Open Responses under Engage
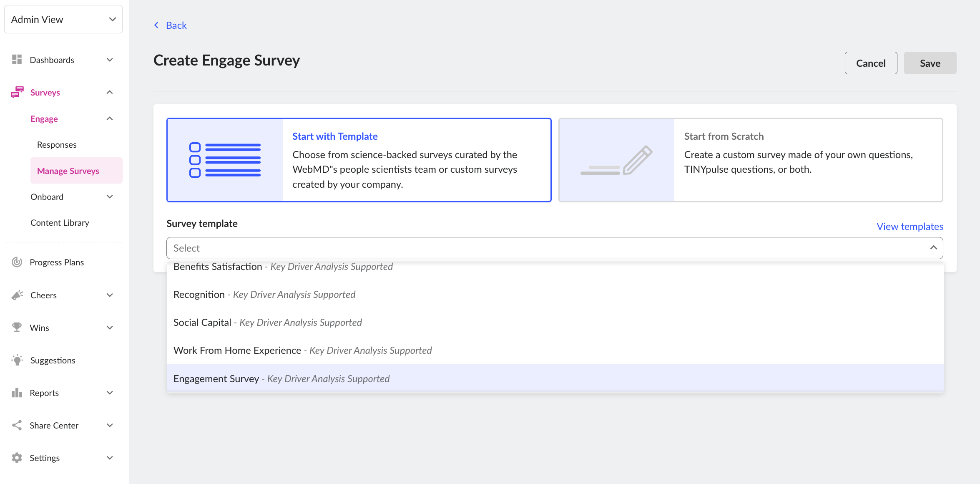This screenshot has width=980, height=484. tap(57, 144)
